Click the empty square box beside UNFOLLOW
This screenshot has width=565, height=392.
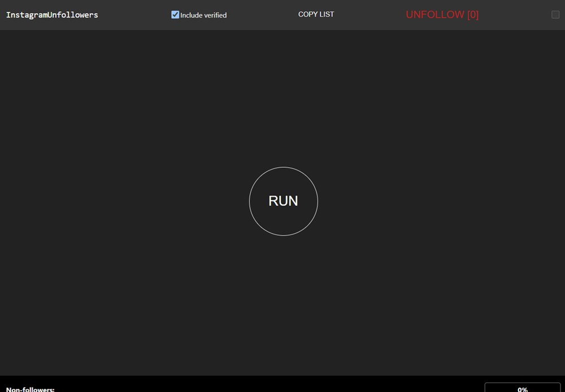point(555,15)
